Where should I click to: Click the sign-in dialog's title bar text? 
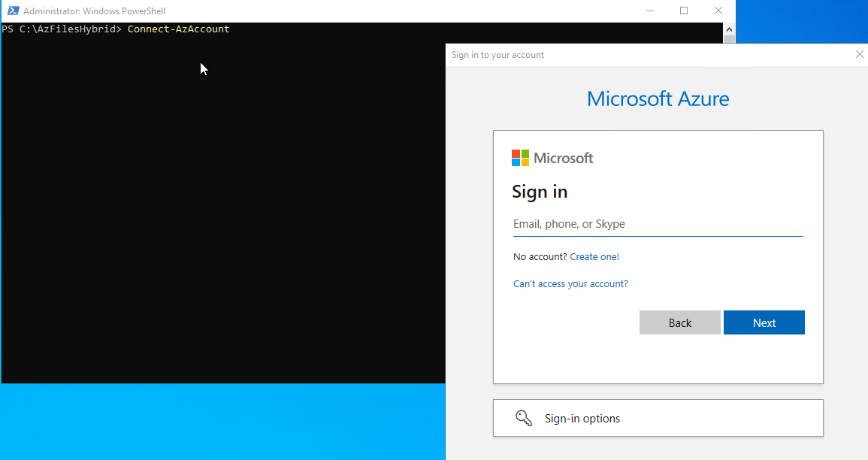(x=498, y=55)
